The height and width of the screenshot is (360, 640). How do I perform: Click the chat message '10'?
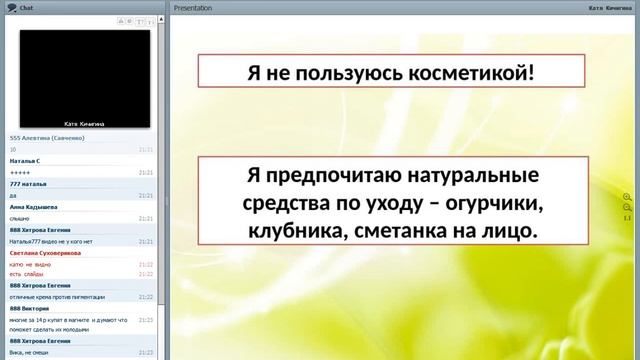(13, 150)
